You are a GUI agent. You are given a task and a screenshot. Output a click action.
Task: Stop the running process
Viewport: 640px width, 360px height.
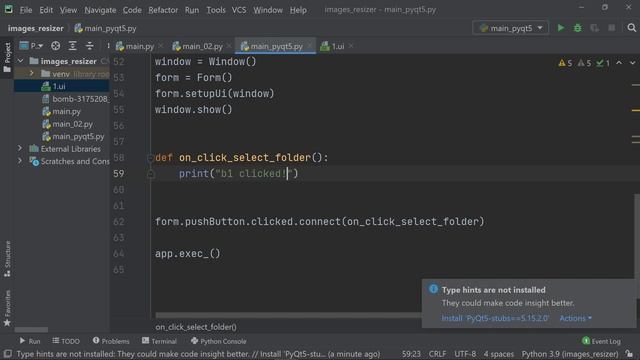tap(611, 28)
